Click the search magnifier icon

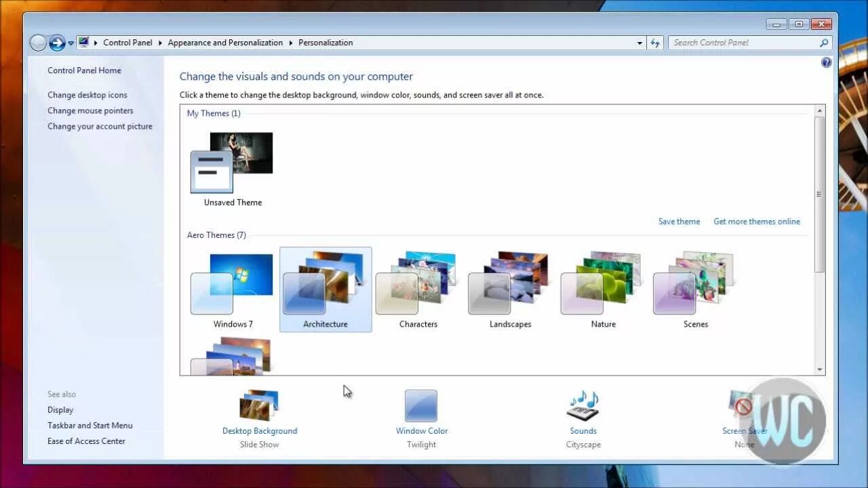824,43
